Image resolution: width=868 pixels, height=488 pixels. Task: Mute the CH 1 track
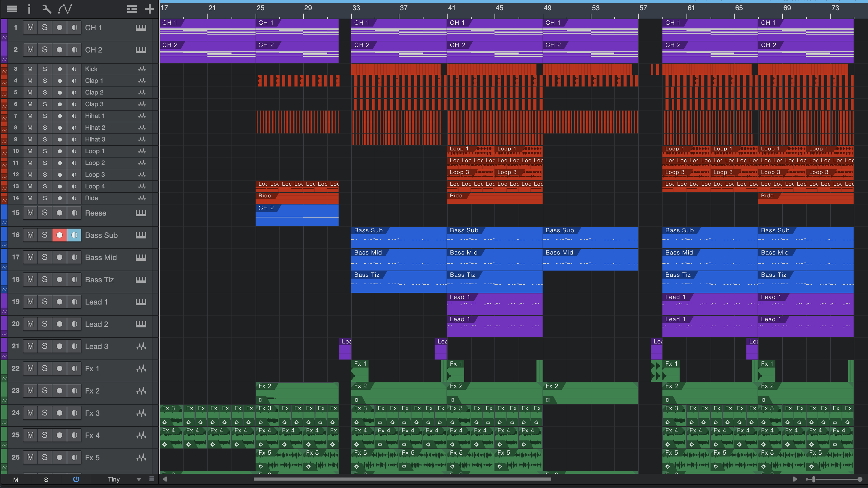(x=30, y=27)
